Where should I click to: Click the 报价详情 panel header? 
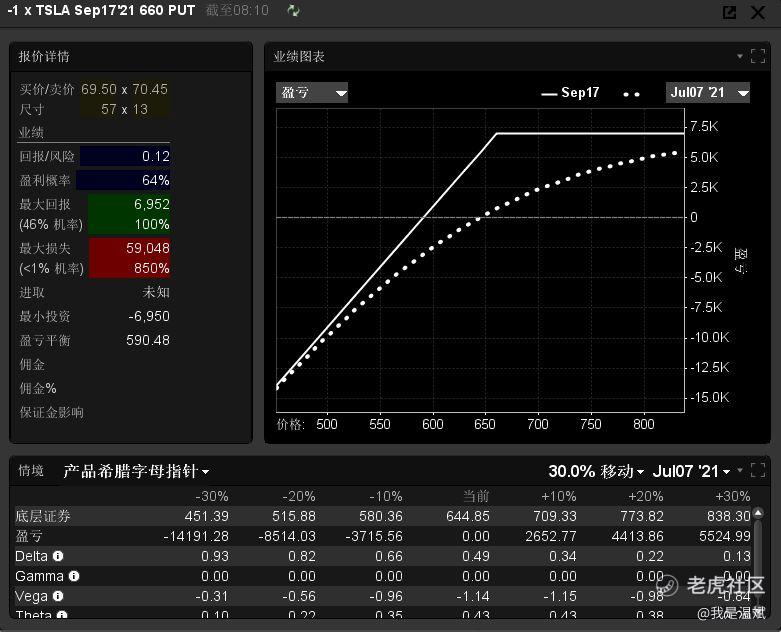44,56
